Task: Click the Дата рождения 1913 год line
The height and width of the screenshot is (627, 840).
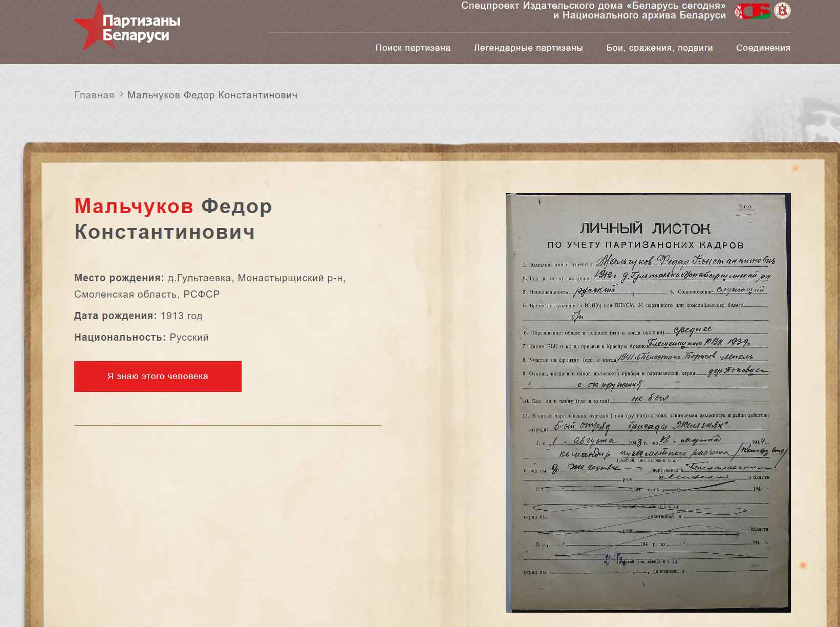Action: click(x=138, y=316)
